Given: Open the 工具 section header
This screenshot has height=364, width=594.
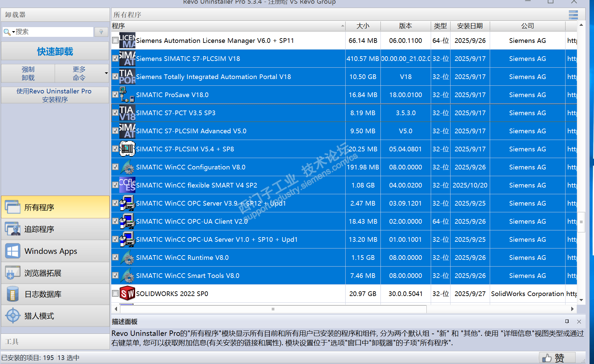Looking at the screenshot, I should tap(55, 342).
